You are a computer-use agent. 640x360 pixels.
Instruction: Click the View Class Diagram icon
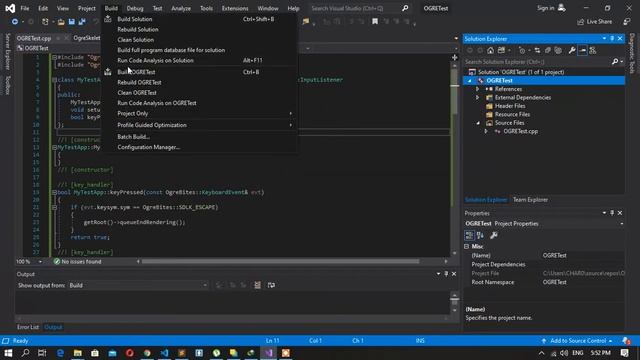[x=593, y=50]
